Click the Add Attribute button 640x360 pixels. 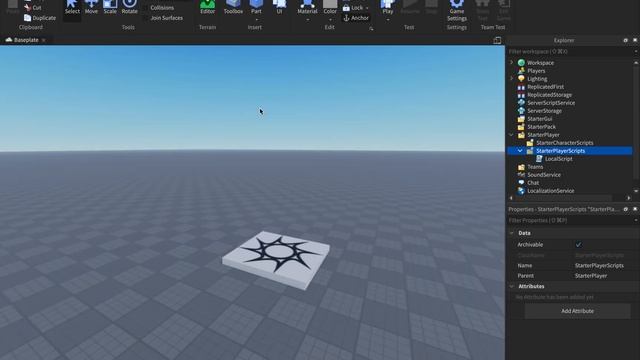[577, 311]
